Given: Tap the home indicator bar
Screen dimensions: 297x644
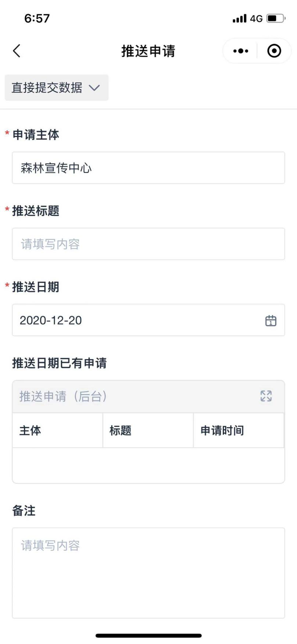Looking at the screenshot, I should pyautogui.click(x=148, y=636).
